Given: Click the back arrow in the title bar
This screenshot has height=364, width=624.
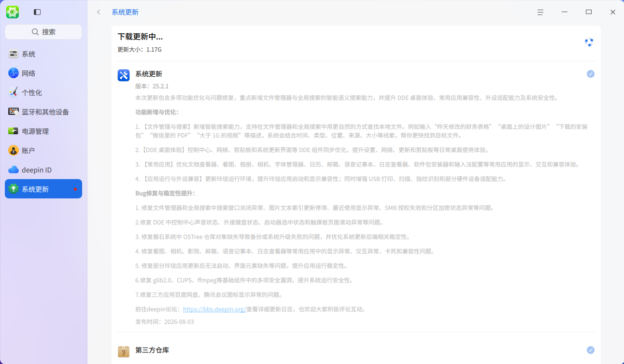Looking at the screenshot, I should click(x=99, y=12).
